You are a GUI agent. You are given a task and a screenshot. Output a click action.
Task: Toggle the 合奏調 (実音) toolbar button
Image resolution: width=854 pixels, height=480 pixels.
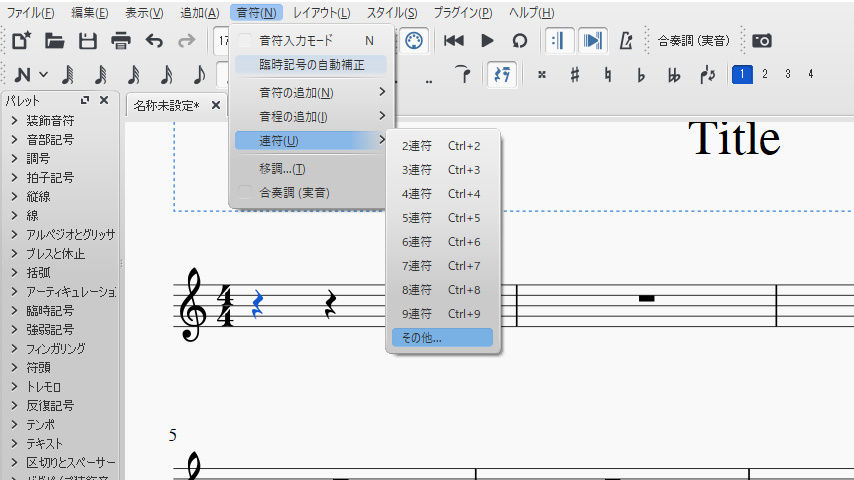pyautogui.click(x=693, y=41)
